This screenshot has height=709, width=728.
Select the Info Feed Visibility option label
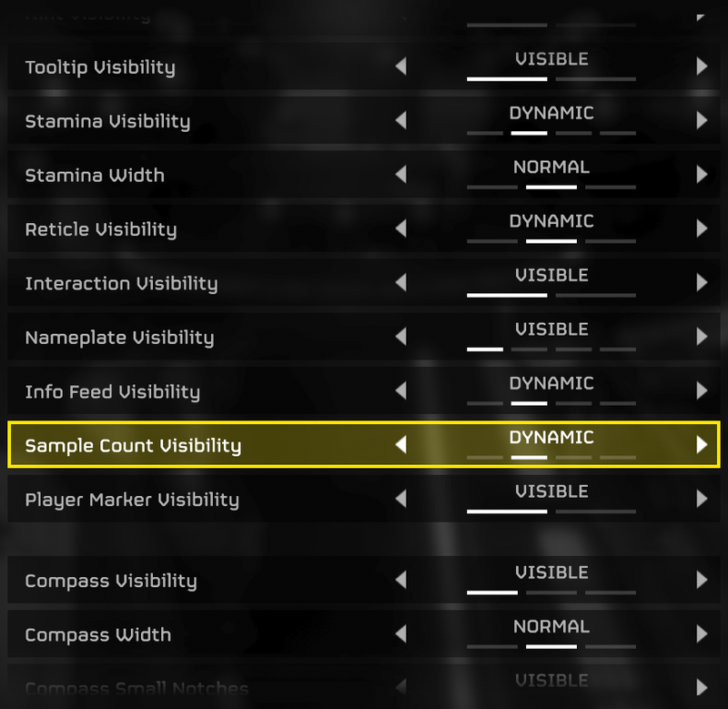(112, 391)
